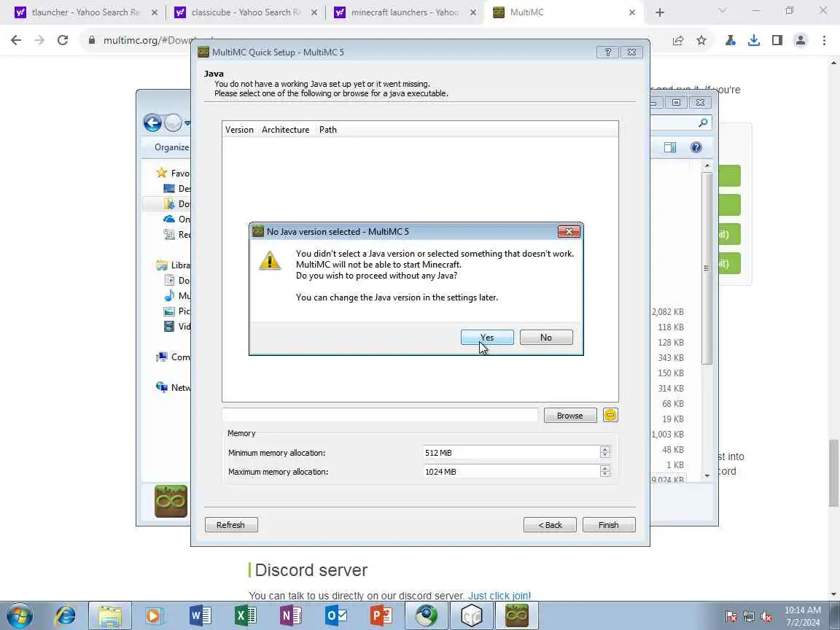Select Music library in Explorer sidebar
The image size is (840, 630).
[176, 296]
